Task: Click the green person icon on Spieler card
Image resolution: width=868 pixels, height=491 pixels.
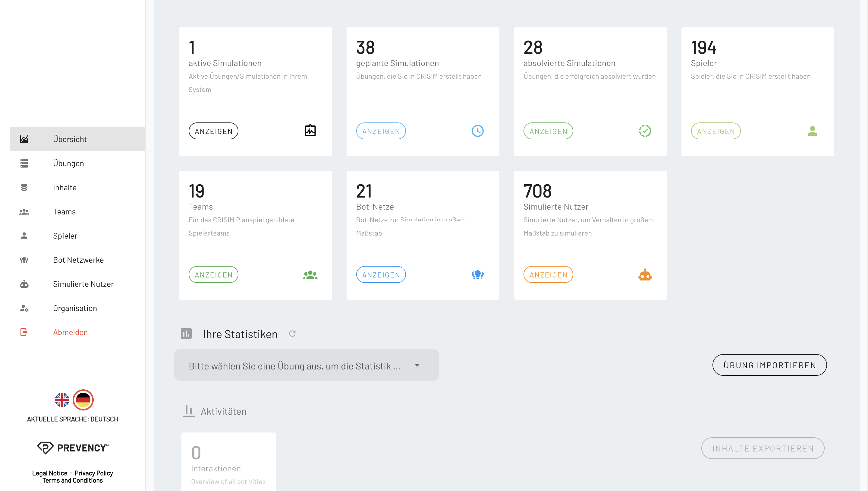Action: pyautogui.click(x=813, y=131)
